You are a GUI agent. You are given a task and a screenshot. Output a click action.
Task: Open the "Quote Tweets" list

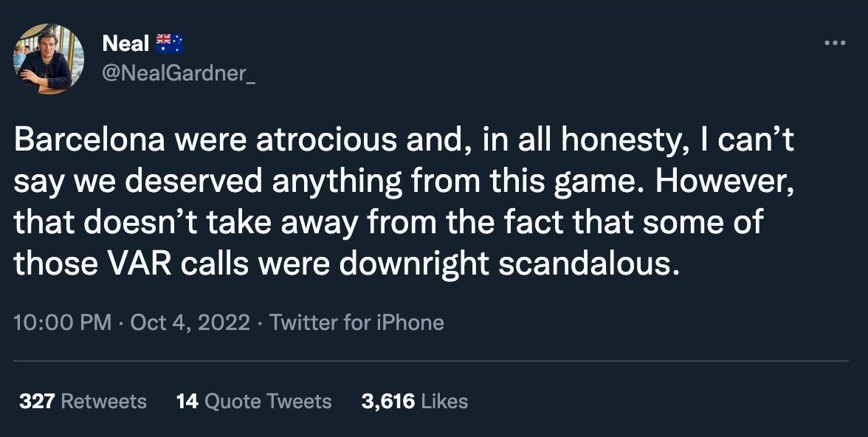tap(267, 402)
